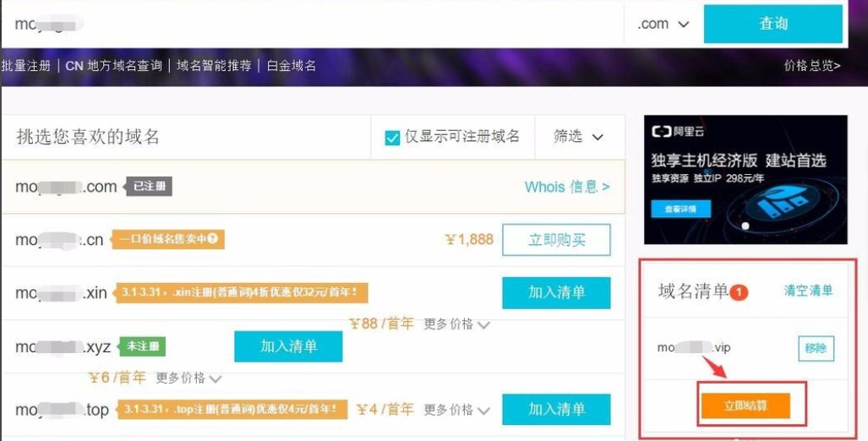868x441 pixels.
Task: Open the .com domain suffix dropdown
Action: 663,24
